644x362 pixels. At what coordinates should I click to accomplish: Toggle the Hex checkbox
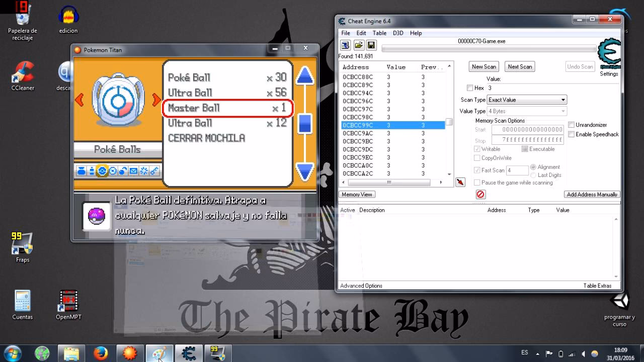[x=470, y=88]
